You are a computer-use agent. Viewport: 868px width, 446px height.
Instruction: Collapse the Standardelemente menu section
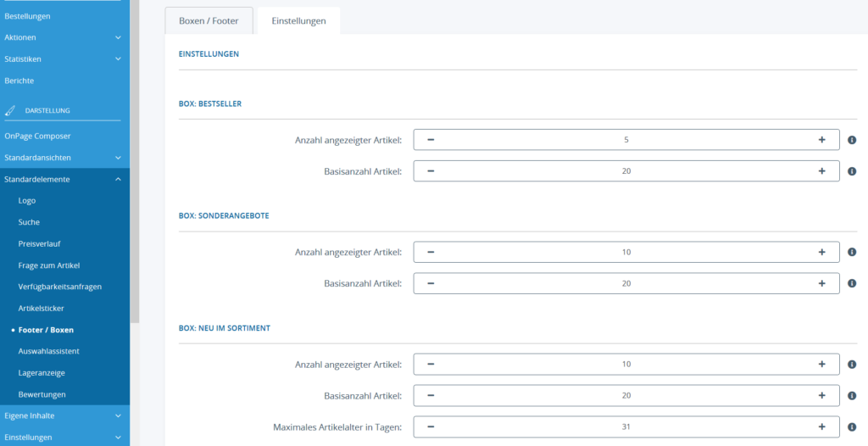[x=118, y=180]
